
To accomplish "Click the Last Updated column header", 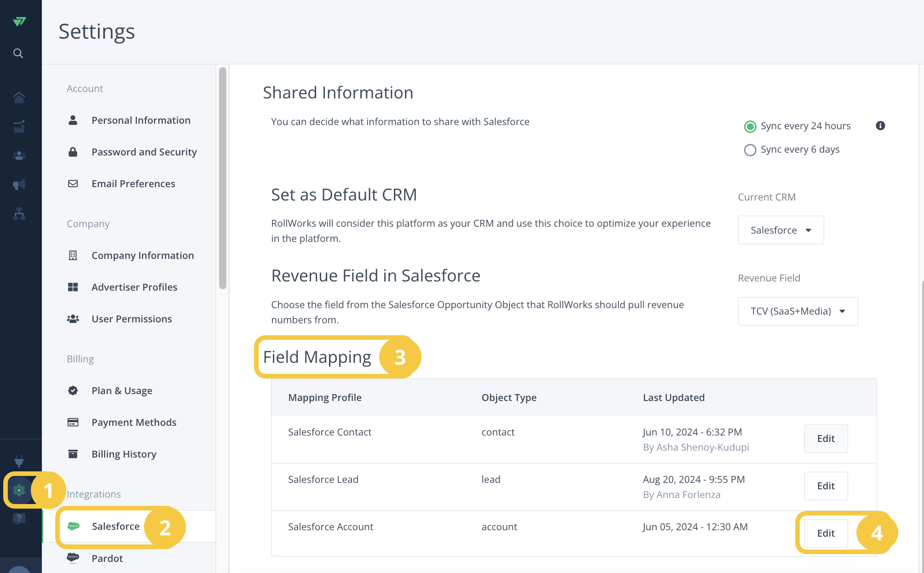I will (674, 397).
